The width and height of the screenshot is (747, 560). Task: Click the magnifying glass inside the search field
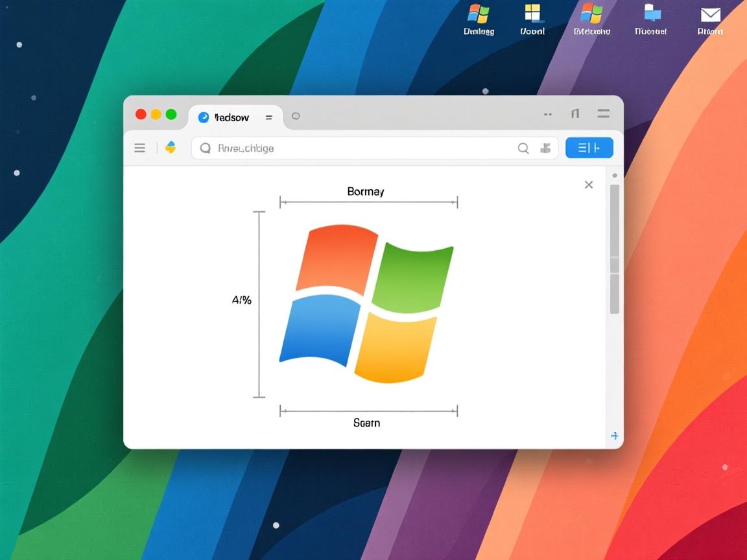(205, 148)
